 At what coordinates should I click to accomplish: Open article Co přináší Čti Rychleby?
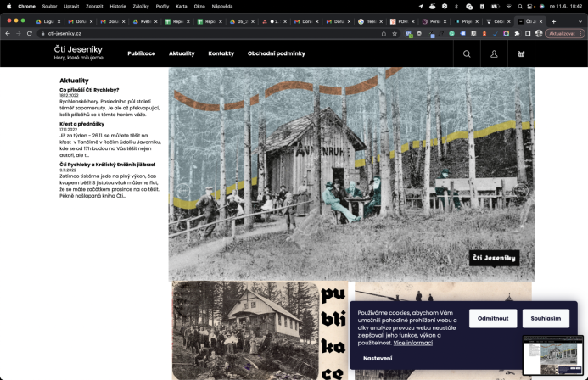[89, 90]
